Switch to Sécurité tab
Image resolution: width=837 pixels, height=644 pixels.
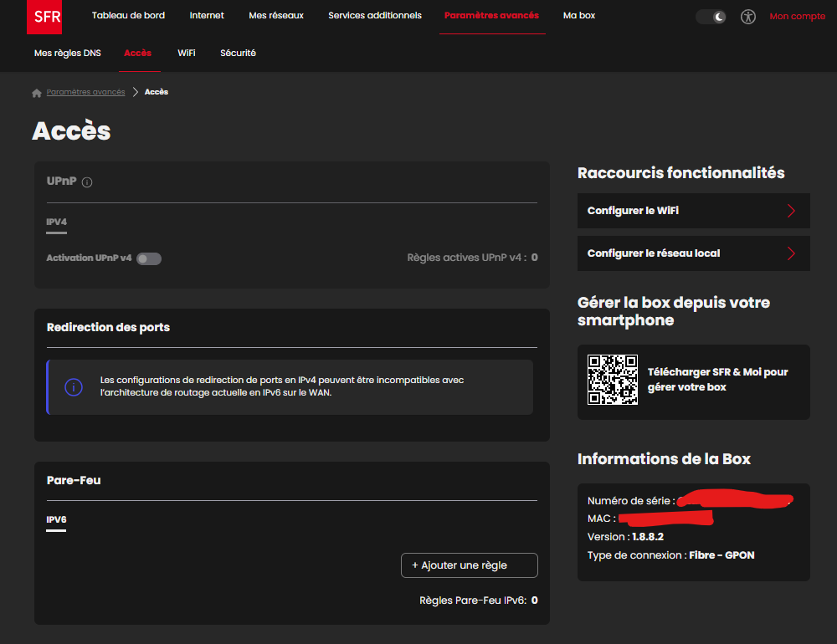click(238, 53)
